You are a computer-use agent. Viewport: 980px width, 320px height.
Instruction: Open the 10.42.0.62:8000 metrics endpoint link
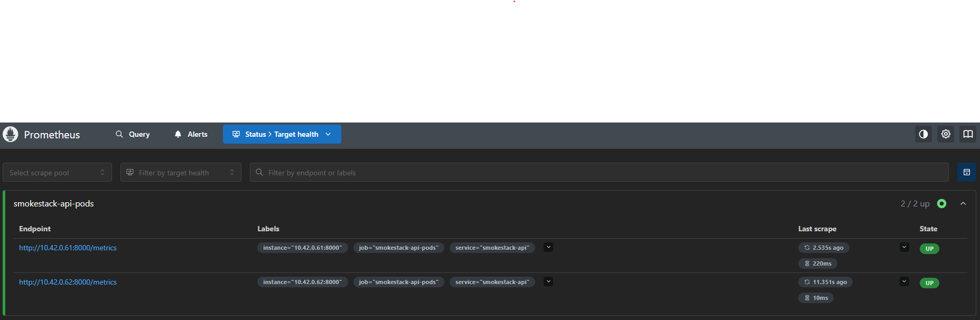tap(68, 282)
